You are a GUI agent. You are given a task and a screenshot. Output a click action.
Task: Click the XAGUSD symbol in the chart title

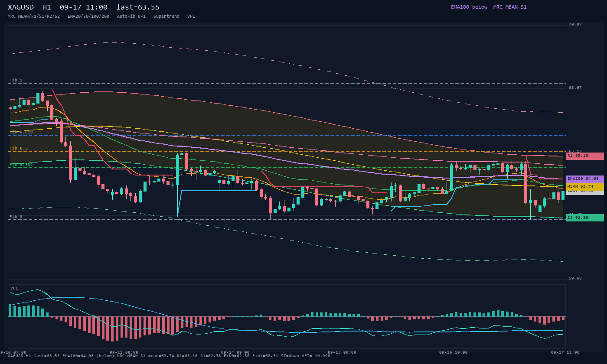(x=21, y=7)
